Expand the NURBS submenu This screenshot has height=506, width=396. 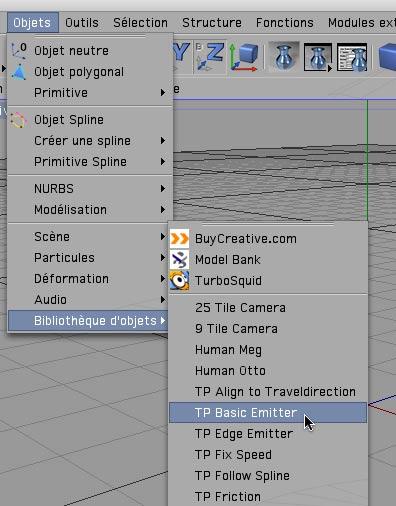[x=90, y=189]
